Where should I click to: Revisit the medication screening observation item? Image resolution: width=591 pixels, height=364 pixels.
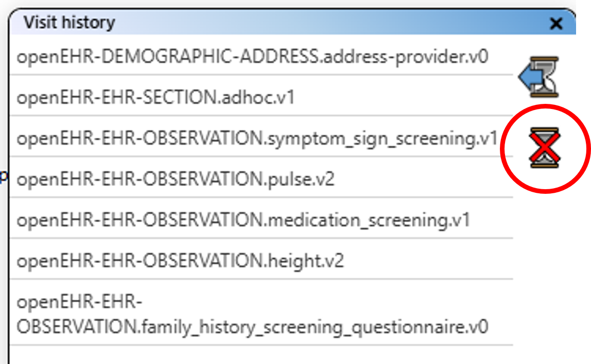click(244, 220)
